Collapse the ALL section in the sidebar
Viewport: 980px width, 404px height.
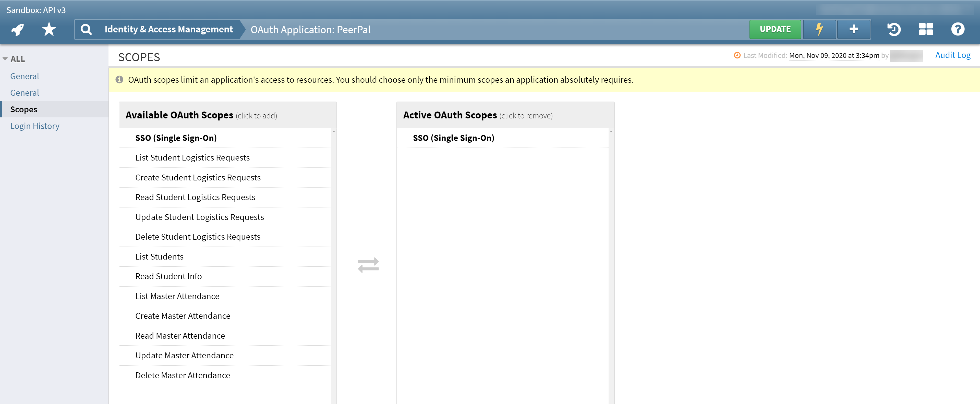[5, 59]
